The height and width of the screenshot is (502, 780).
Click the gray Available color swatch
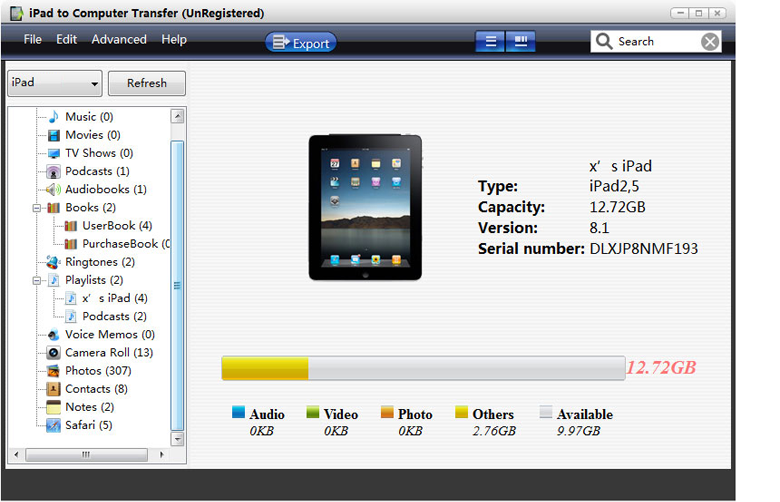[546, 412]
